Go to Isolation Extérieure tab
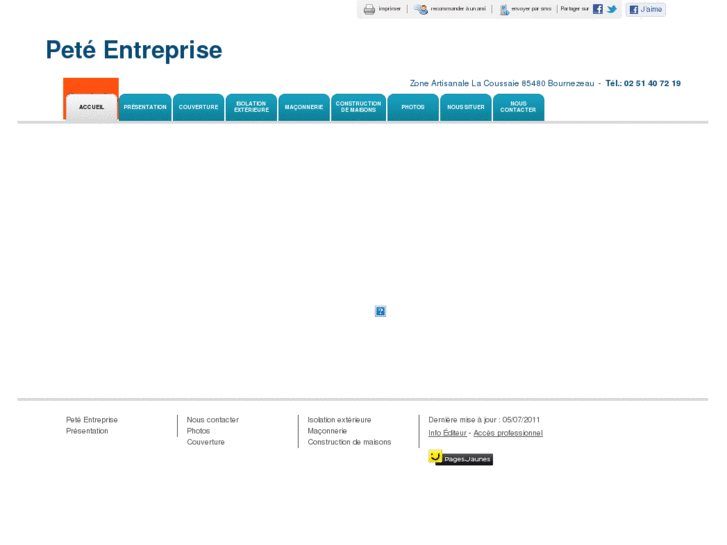The image size is (727, 545). coord(251,107)
